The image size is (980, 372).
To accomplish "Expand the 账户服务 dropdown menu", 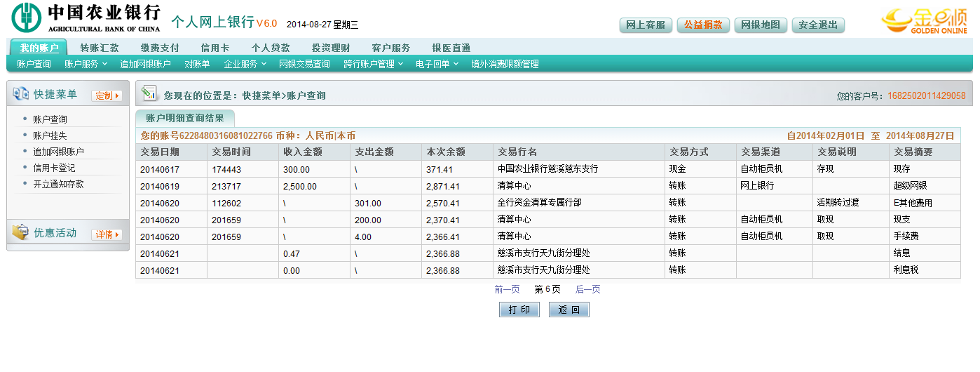I will [x=86, y=64].
